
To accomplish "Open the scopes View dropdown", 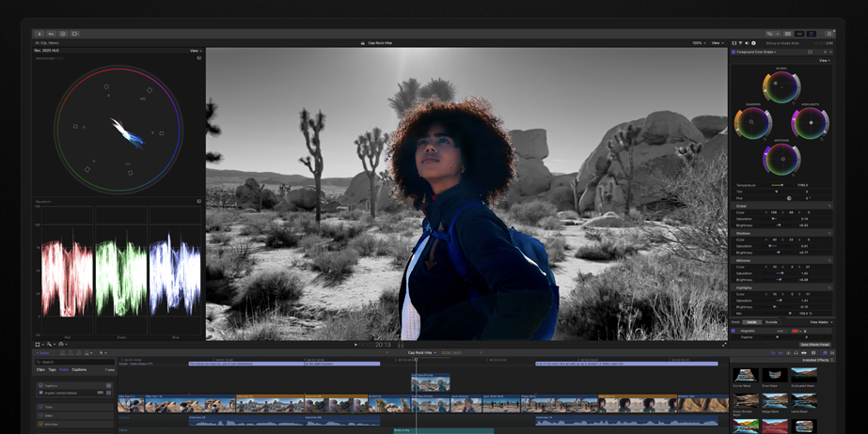I will 196,51.
